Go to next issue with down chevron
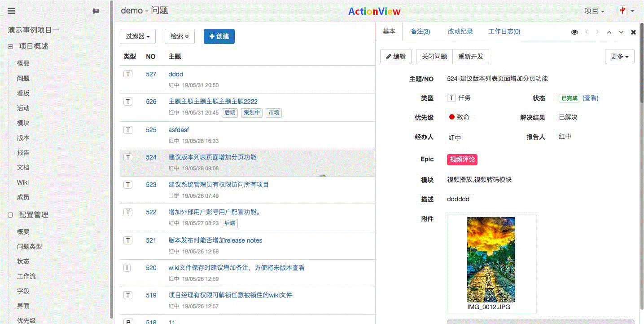Viewport: 644px width, 324px height. [621, 32]
